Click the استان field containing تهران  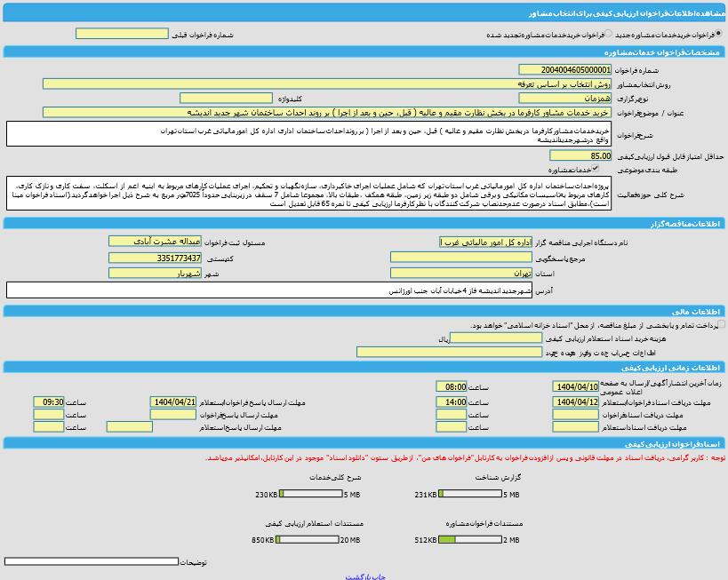coord(461,273)
